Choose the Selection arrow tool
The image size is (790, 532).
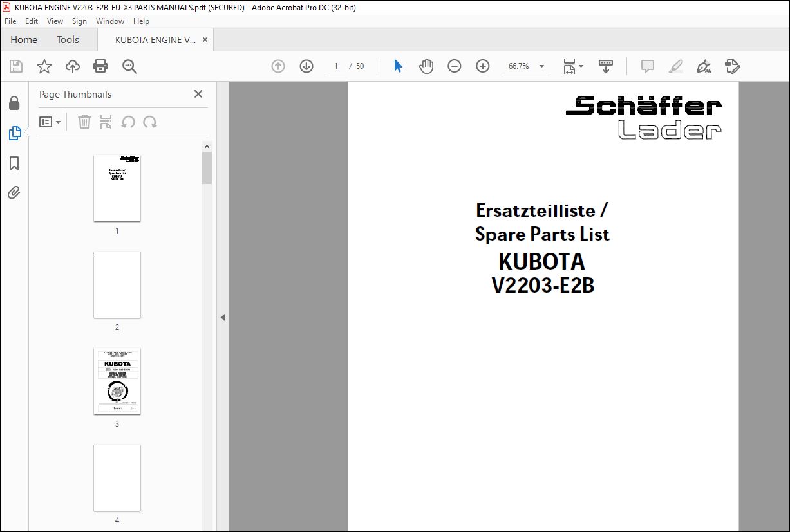pyautogui.click(x=398, y=66)
